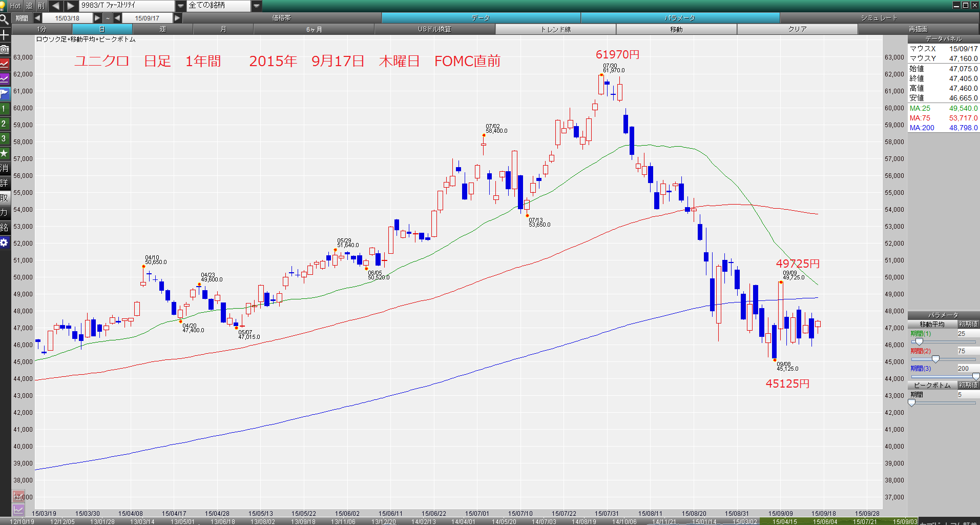
Task: Reset ピークボトム with 初期値 button
Action: coord(969,385)
